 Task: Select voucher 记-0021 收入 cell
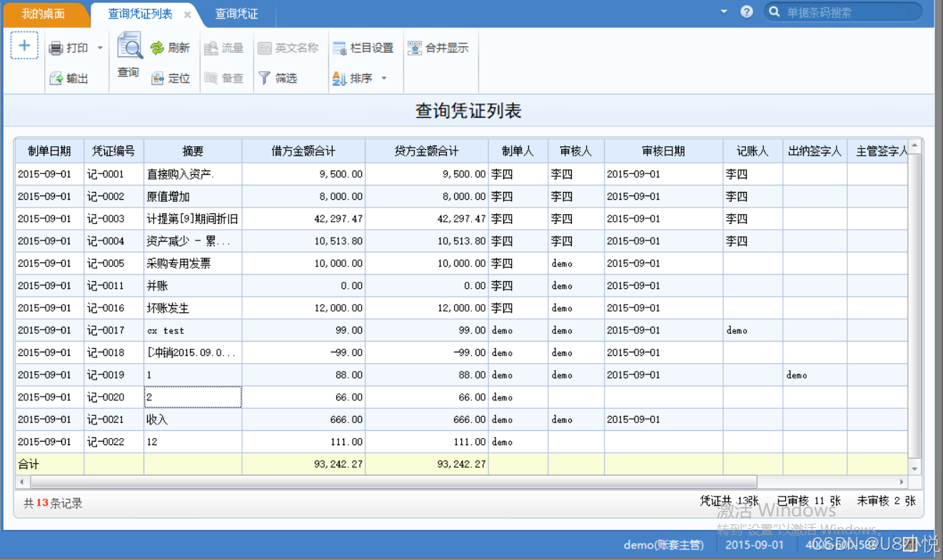point(193,419)
